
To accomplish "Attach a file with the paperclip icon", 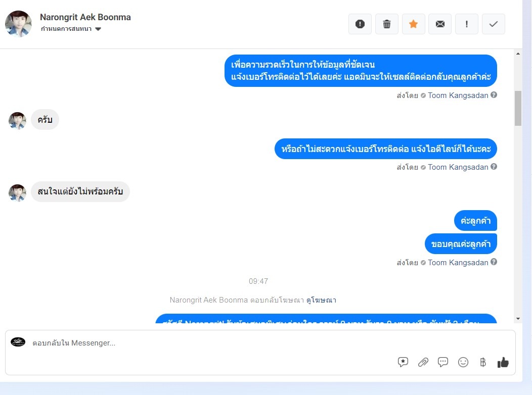I will pyautogui.click(x=423, y=362).
